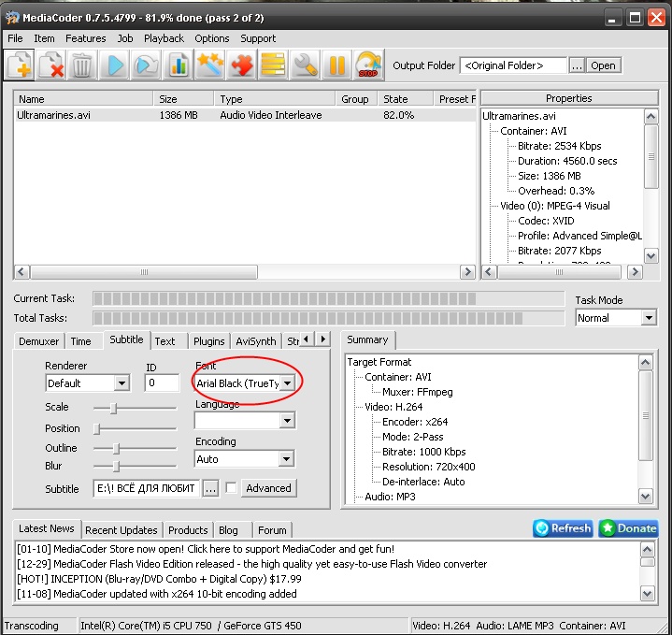672x635 pixels.
Task: Click the red puzzle piece extensions icon
Action: (241, 65)
